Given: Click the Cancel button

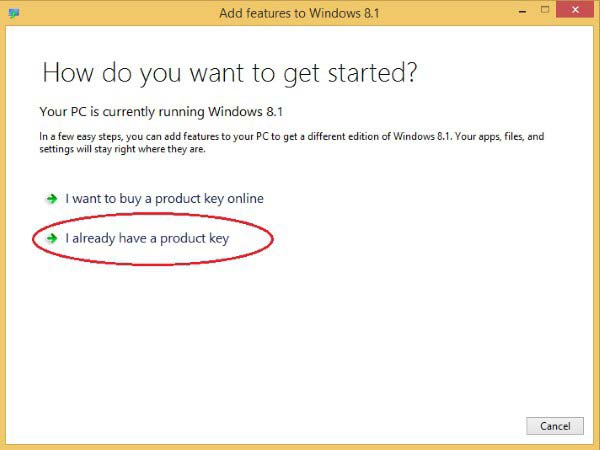Looking at the screenshot, I should click(555, 426).
